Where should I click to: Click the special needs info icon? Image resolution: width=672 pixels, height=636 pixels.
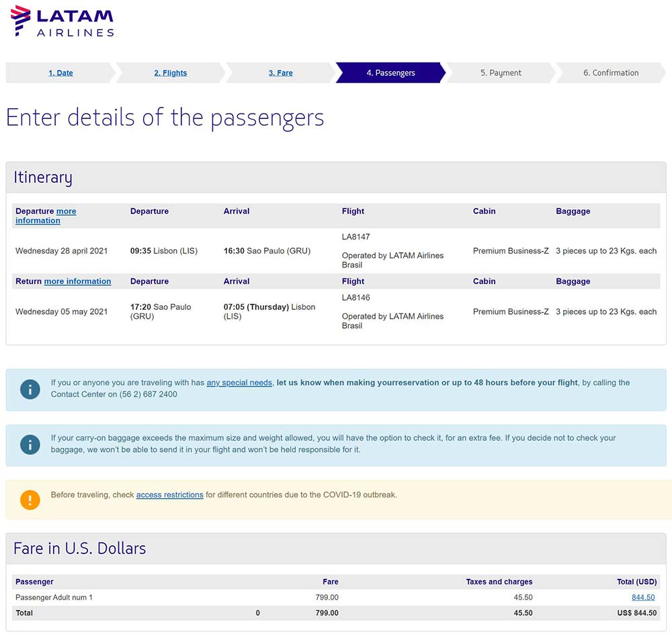[x=30, y=389]
